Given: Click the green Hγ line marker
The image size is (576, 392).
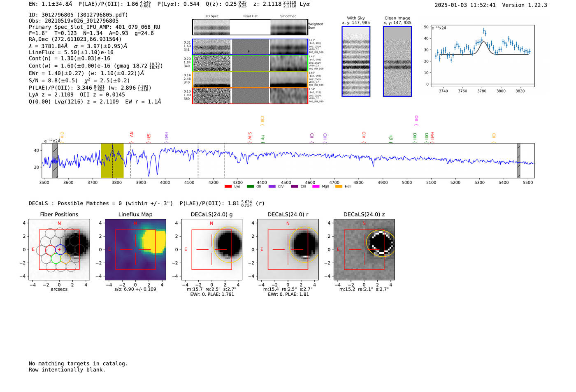Looking at the screenshot, I should [262, 139].
